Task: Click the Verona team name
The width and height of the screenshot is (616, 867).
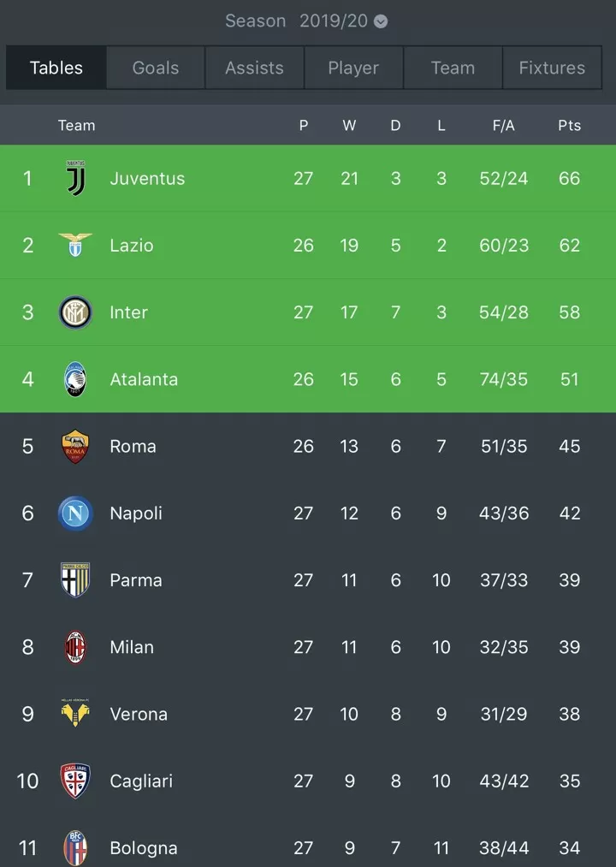Action: 139,714
